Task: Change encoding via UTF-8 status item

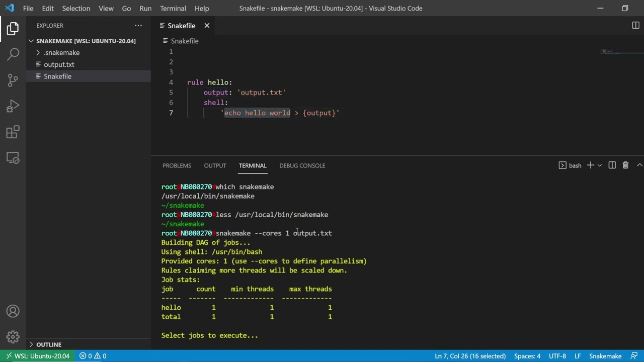Action: click(x=557, y=356)
